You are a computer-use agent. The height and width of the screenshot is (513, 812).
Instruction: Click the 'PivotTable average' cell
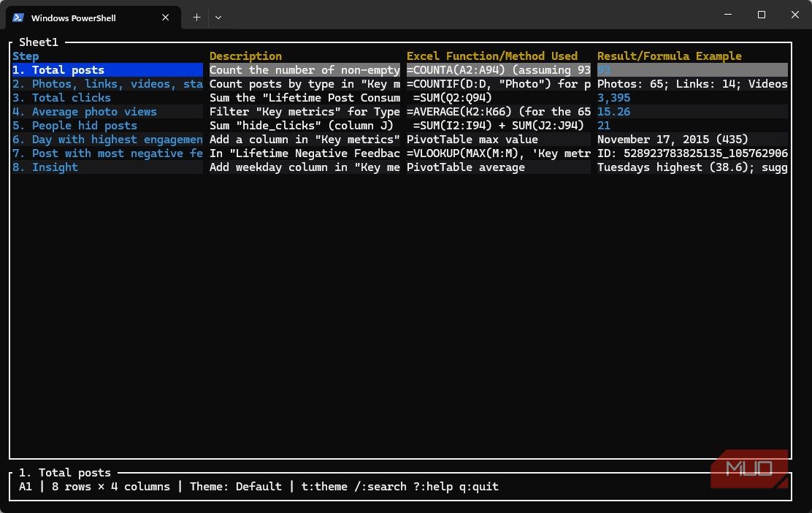click(x=498, y=167)
